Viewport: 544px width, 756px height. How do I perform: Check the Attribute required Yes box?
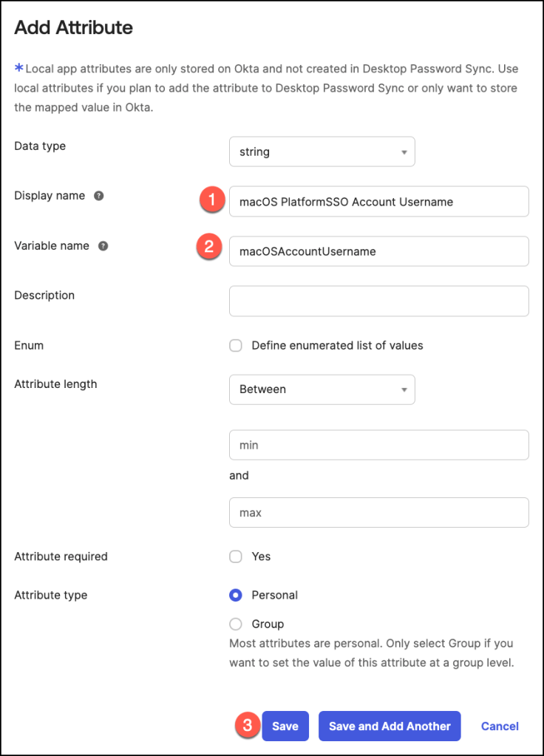[x=236, y=556]
